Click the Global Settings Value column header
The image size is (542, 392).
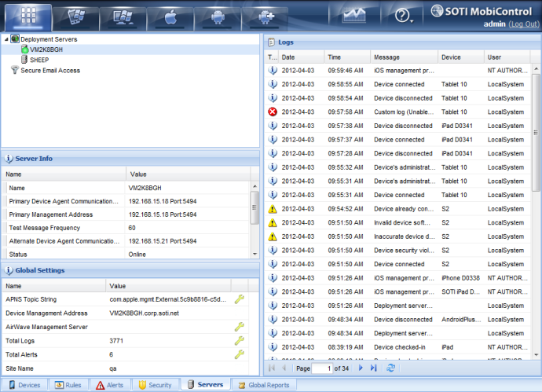click(169, 286)
